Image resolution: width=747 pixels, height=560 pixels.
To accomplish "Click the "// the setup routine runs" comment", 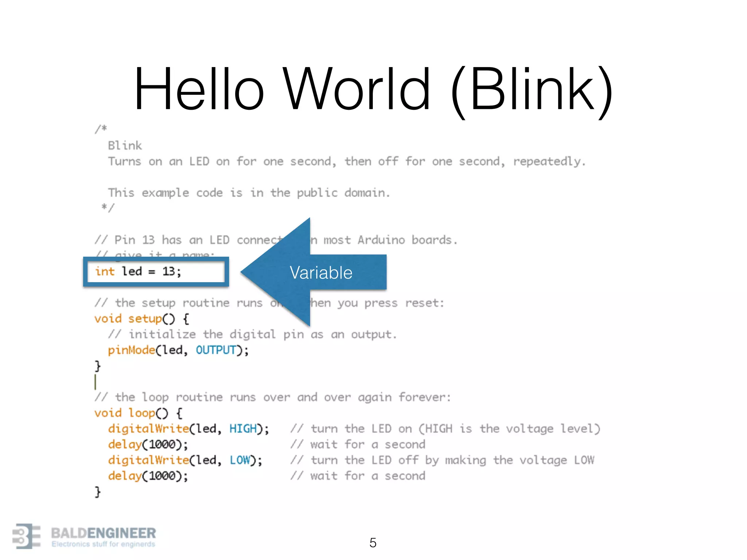I will (x=269, y=303).
